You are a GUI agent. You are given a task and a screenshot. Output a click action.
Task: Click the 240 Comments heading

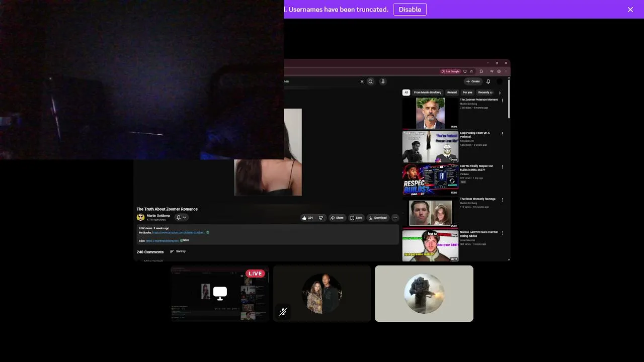(150, 252)
